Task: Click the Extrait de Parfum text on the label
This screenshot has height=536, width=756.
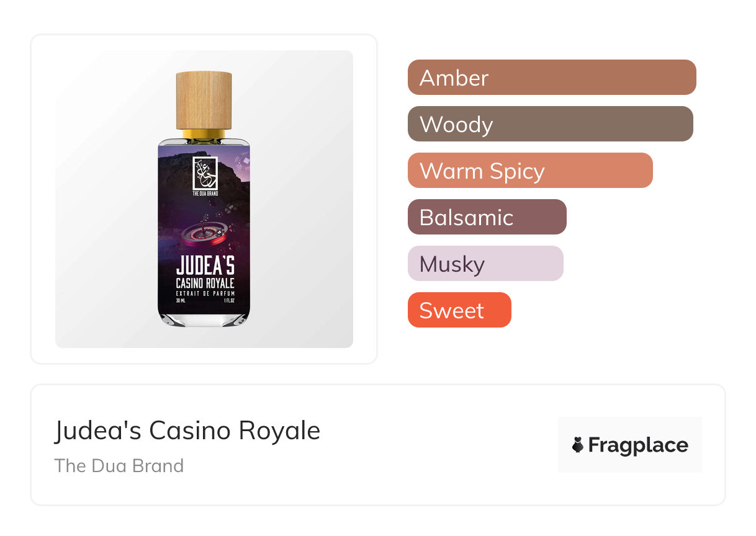Action: tap(204, 292)
